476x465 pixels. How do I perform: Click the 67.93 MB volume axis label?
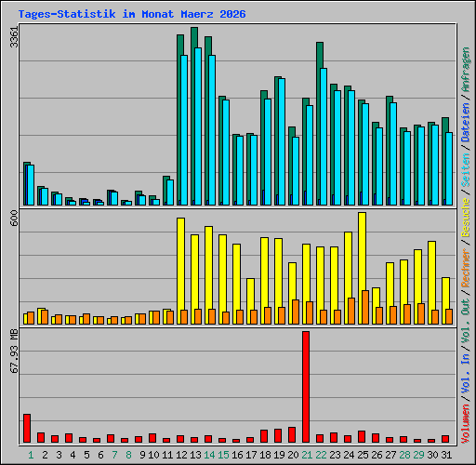coord(14,352)
